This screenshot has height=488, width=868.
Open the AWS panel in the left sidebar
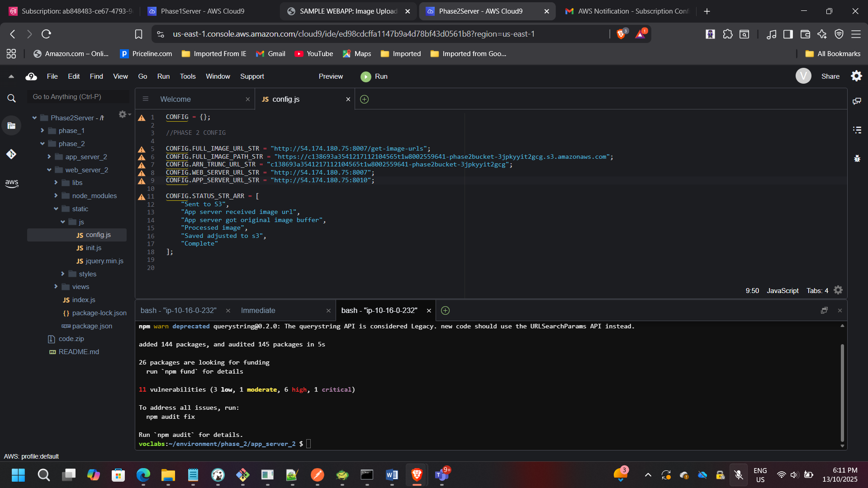11,183
